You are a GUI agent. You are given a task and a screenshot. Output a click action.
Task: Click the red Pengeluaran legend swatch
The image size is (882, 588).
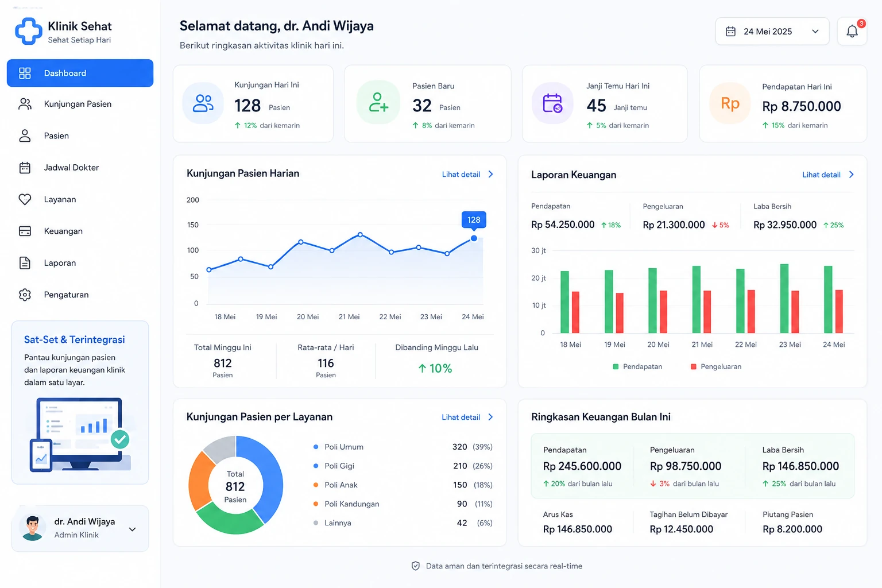click(x=694, y=366)
